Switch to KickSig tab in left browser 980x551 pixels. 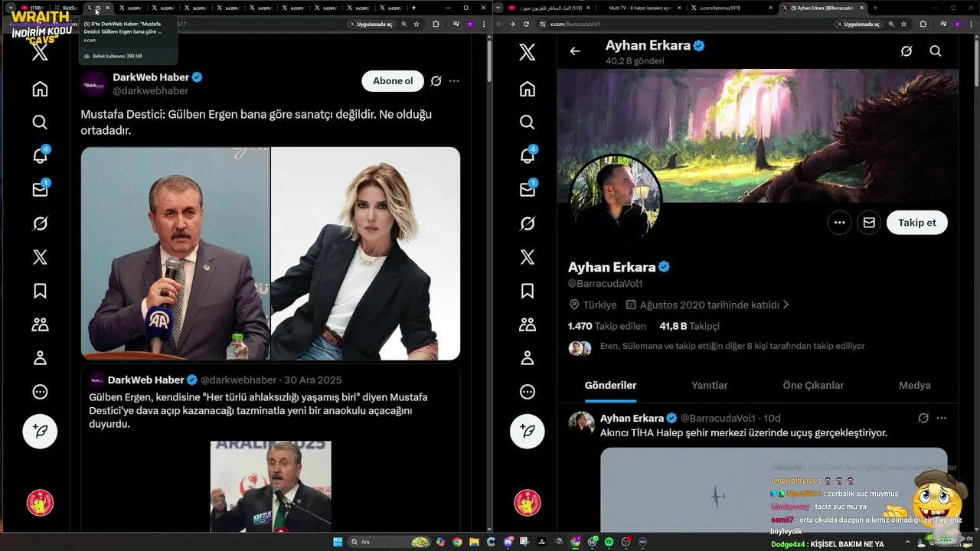67,8
